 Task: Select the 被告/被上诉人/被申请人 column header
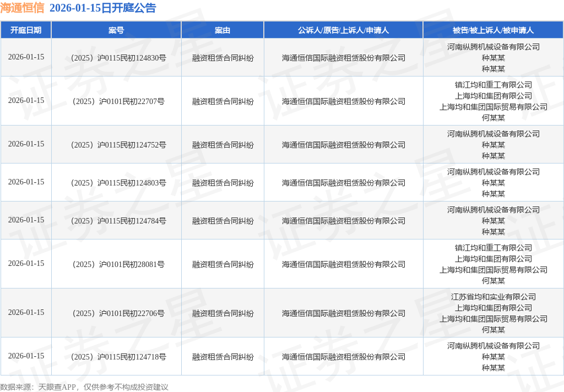pyautogui.click(x=493, y=30)
